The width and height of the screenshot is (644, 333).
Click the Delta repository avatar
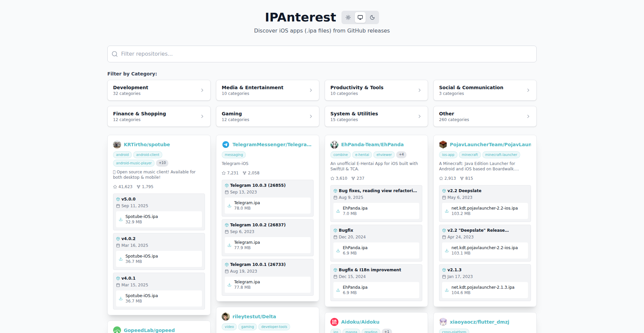coord(226,317)
